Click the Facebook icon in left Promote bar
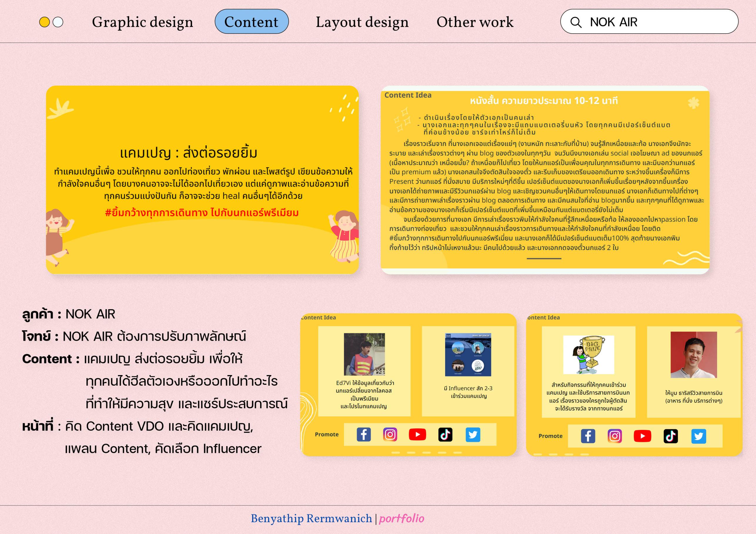 point(364,434)
